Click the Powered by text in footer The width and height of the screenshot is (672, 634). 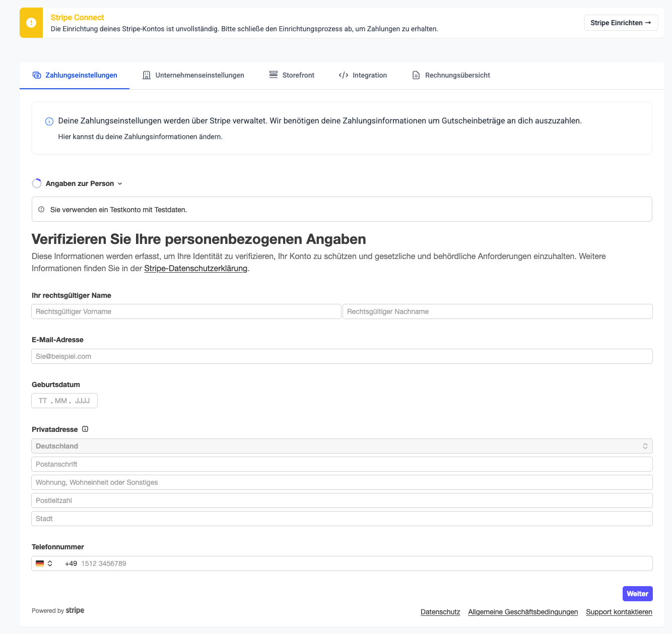[x=48, y=611]
